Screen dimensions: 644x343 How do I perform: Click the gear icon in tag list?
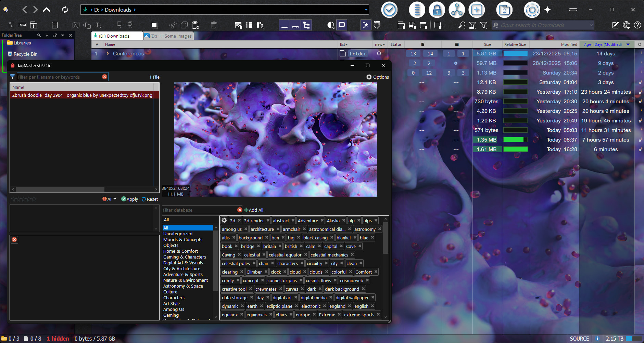pos(224,221)
